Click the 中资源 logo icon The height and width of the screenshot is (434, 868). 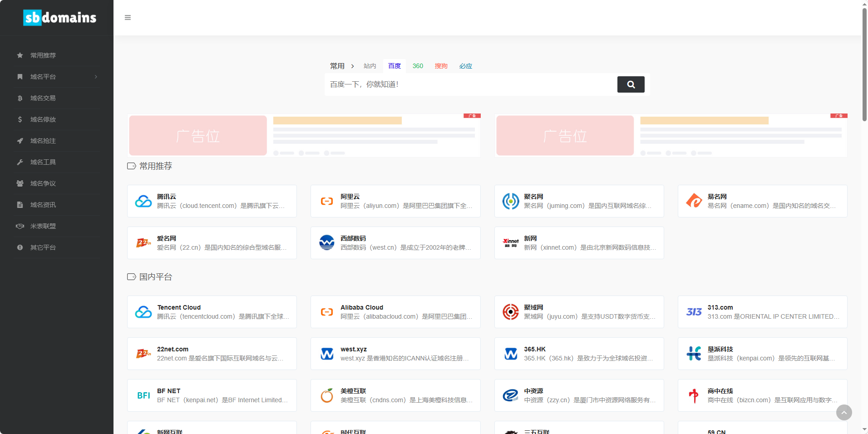coord(511,395)
